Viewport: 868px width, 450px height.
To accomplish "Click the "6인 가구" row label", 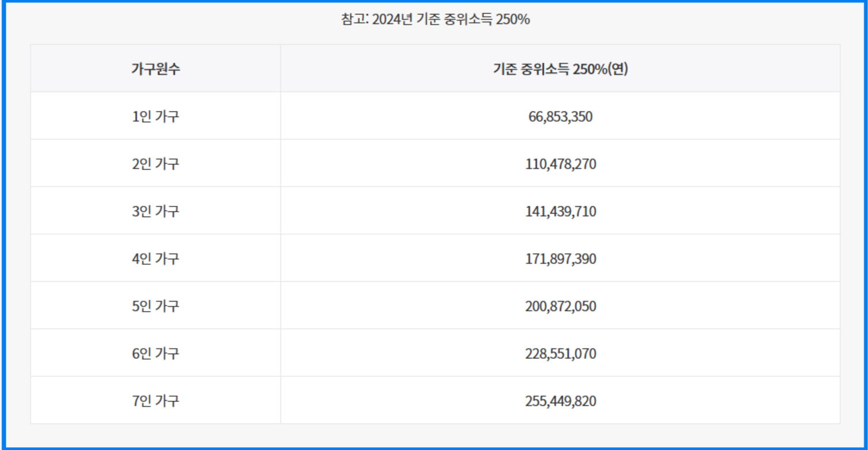I will [x=155, y=353].
